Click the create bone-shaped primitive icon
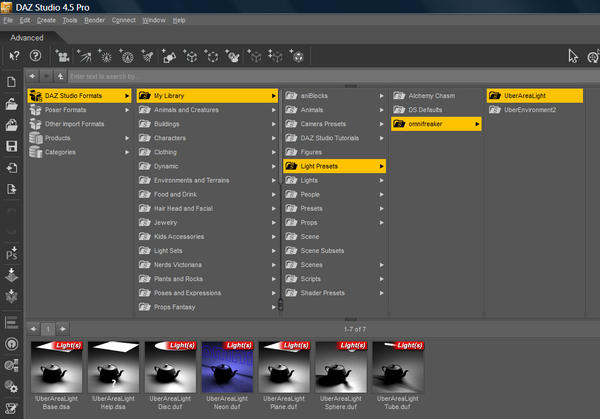Screen dimensions: 600x419 pyautogui.click(x=169, y=57)
